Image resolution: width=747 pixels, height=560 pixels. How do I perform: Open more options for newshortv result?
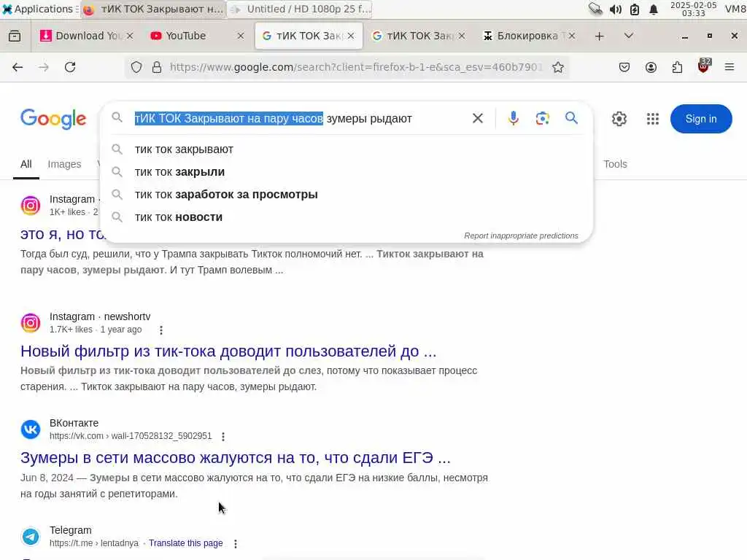coord(161,330)
